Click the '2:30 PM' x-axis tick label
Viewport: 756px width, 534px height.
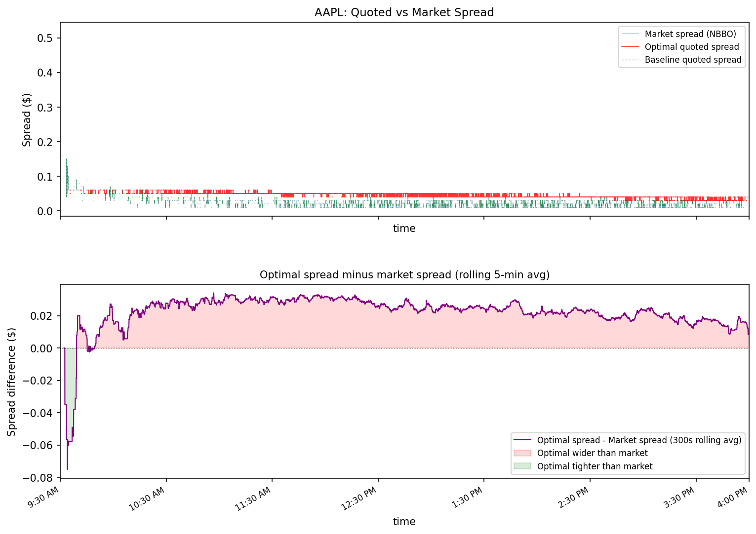coord(573,496)
